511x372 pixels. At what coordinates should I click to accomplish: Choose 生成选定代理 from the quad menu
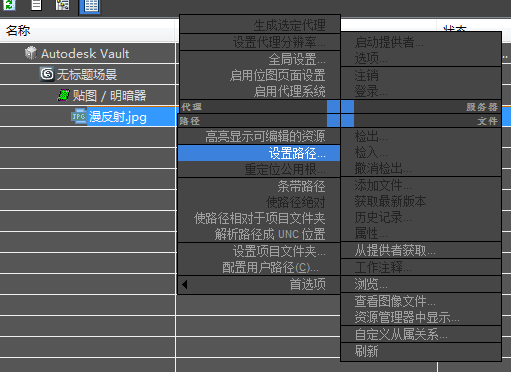[260, 25]
